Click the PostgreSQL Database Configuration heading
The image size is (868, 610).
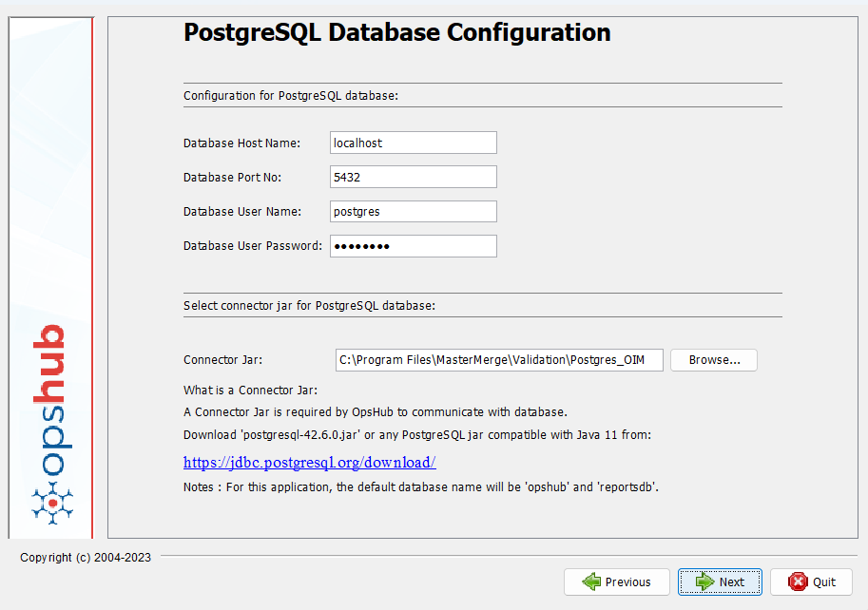tap(396, 32)
